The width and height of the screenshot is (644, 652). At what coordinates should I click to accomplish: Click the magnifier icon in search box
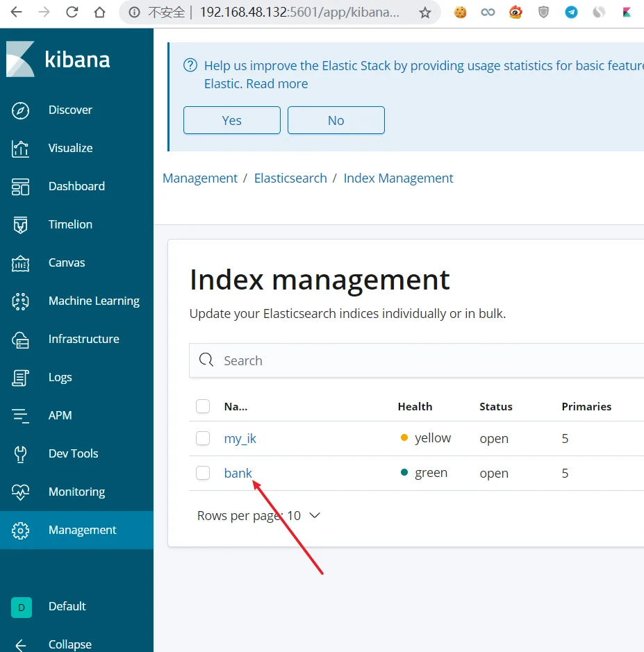pyautogui.click(x=206, y=360)
